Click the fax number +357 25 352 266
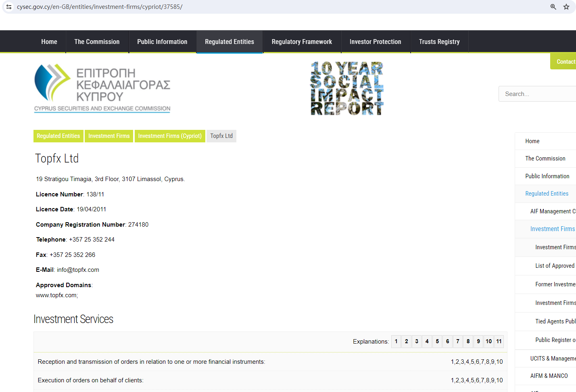The image size is (576, 392). click(73, 255)
